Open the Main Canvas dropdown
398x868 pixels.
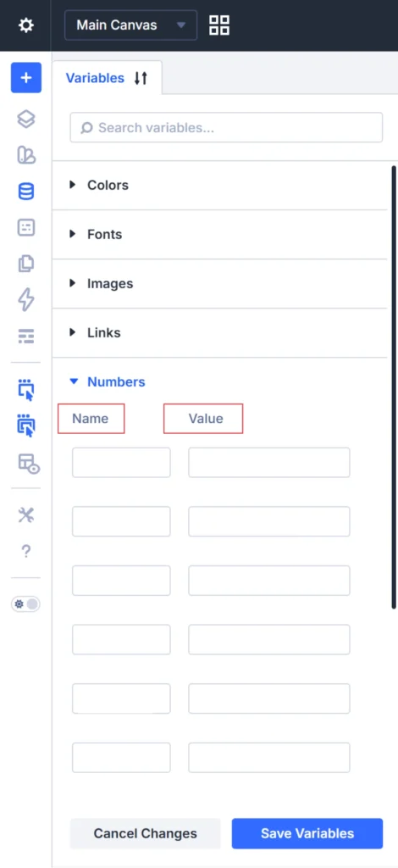131,25
